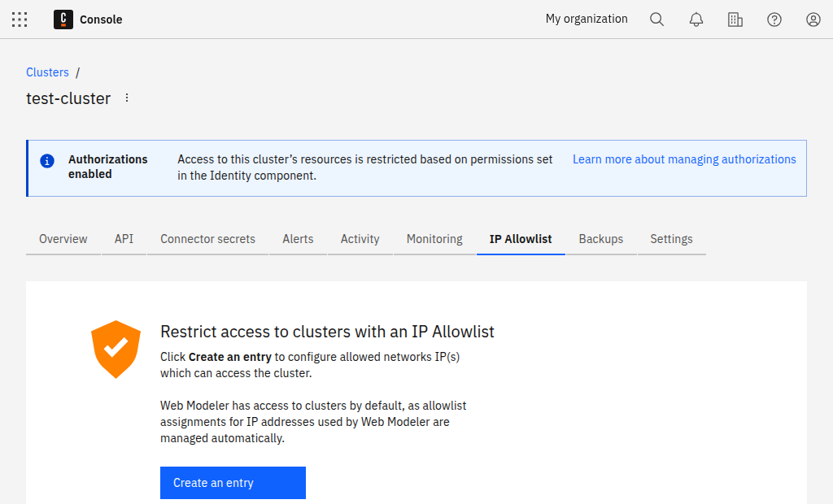Follow Learn more about managing authorizations link
The width and height of the screenshot is (833, 504).
point(684,159)
